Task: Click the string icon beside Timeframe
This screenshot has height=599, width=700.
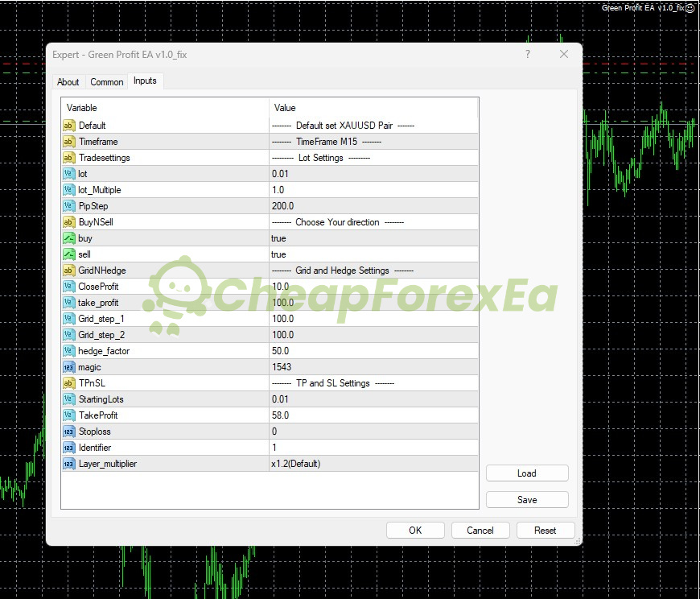Action: (68, 142)
